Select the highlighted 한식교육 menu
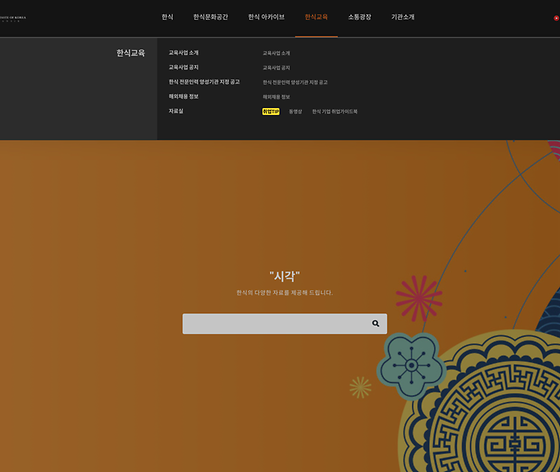 click(x=316, y=17)
